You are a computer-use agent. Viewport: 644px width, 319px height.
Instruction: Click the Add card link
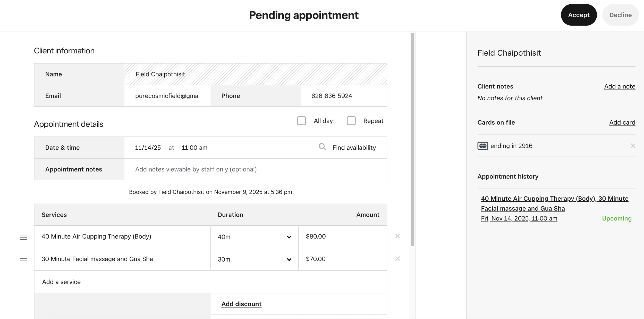click(622, 122)
